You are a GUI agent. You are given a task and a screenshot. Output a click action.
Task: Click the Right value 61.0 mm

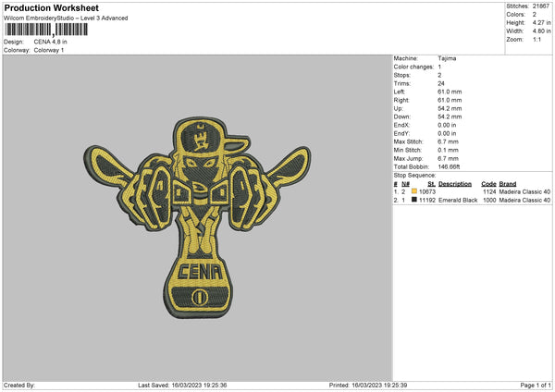tap(450, 100)
